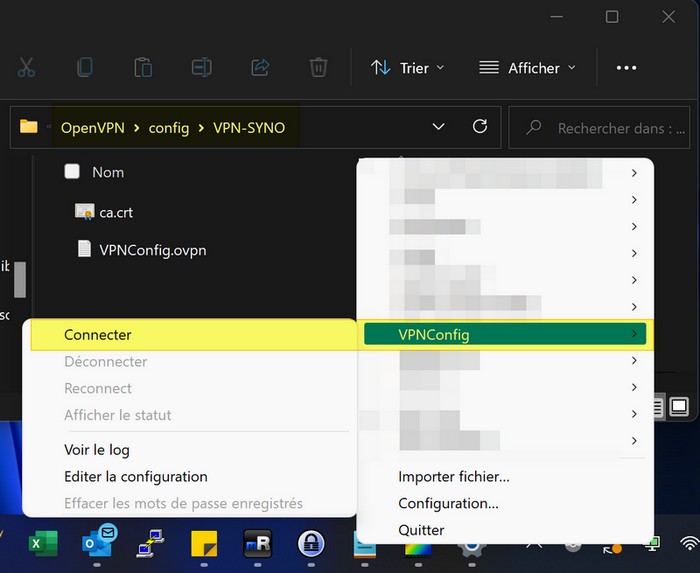Open Outlook from the taskbar
The image size is (700, 573).
(x=97, y=544)
